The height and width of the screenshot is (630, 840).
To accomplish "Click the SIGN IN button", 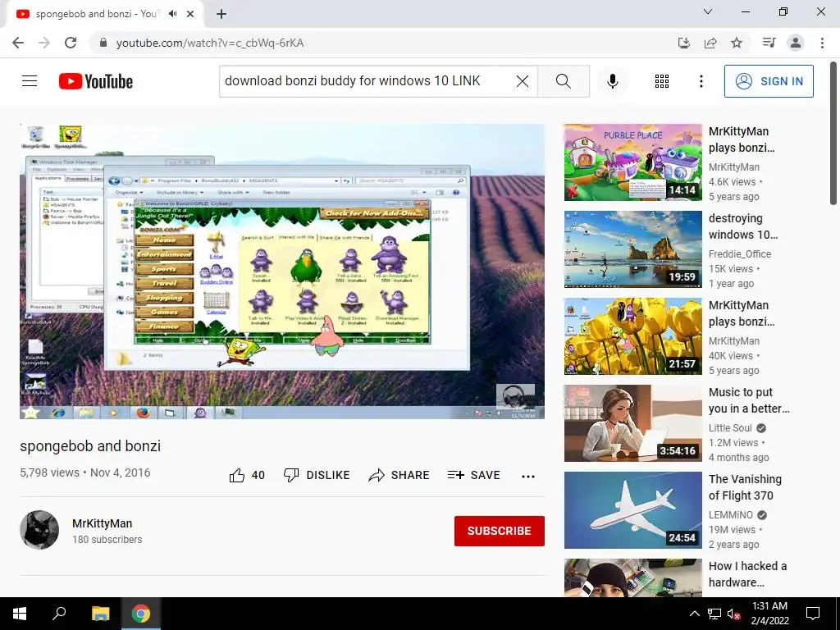I will [x=769, y=81].
